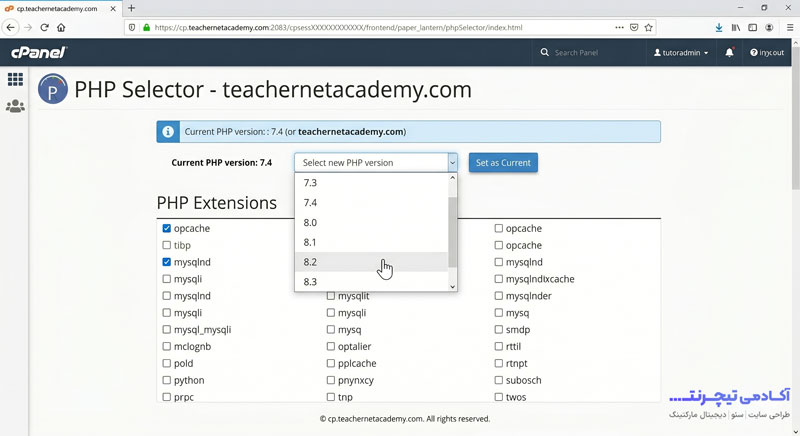View site security lock information
Screen dimensions: 800x436
pos(146,28)
